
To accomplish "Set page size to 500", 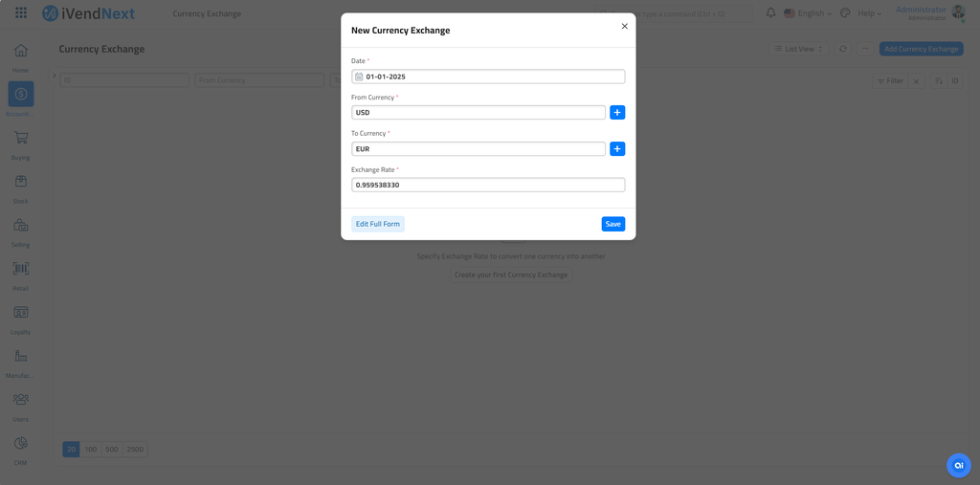I will point(112,450).
